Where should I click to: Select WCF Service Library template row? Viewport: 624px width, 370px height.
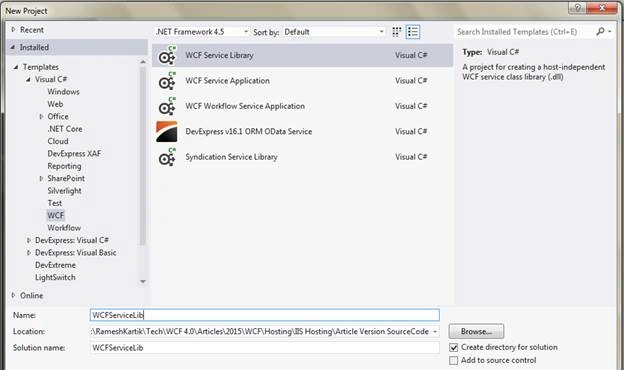tap(302, 55)
